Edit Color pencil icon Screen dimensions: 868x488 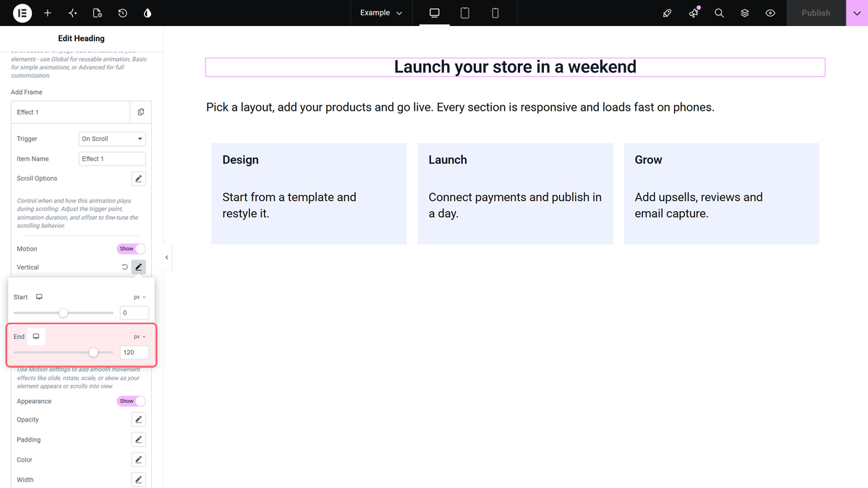pos(139,460)
